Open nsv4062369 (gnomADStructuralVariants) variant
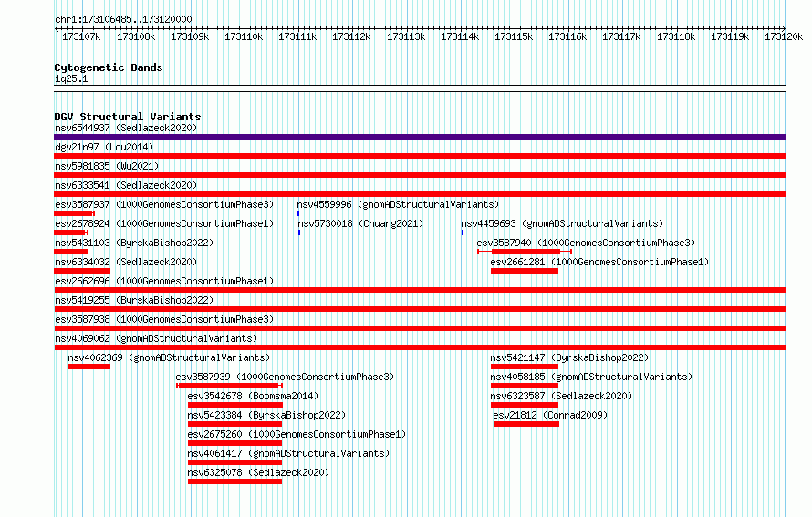The height and width of the screenshot is (517, 812). (169, 357)
